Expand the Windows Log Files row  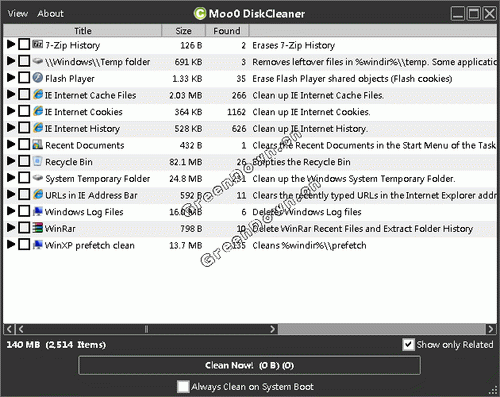pyautogui.click(x=11, y=211)
